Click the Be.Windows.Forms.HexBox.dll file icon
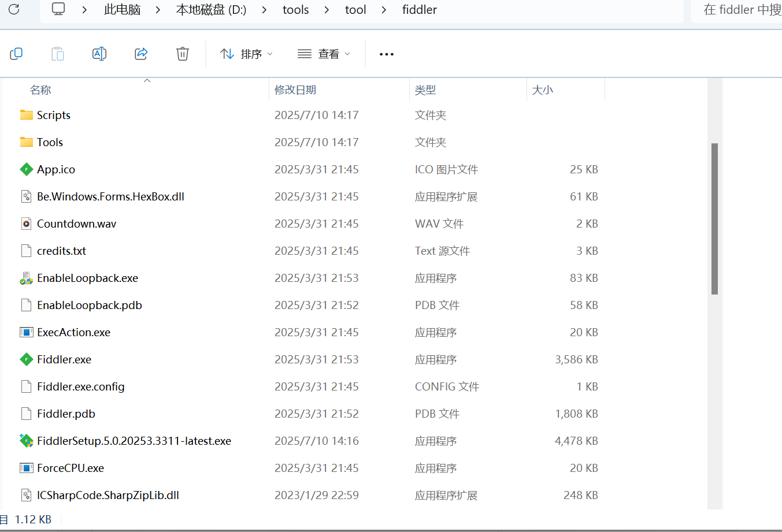 (x=26, y=196)
